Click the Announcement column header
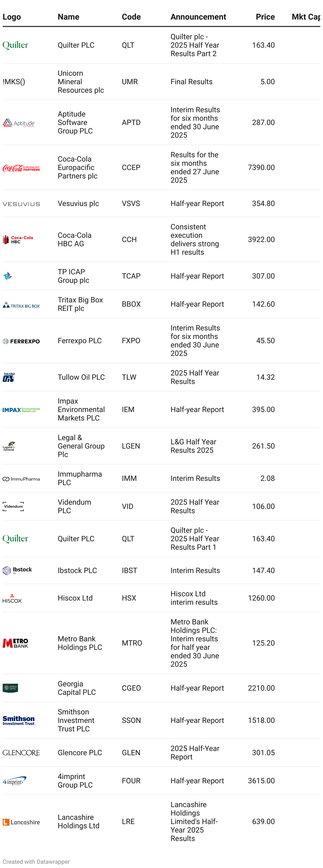The image size is (323, 868). (198, 17)
